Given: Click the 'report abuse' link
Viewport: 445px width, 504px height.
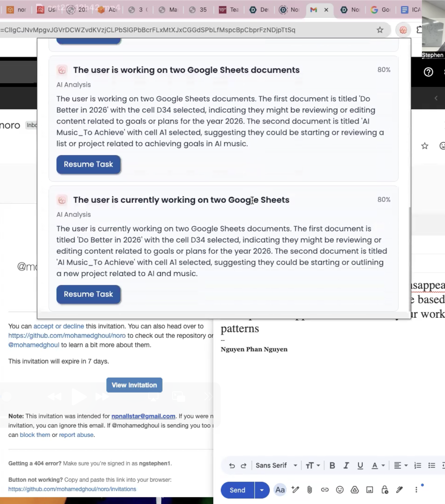Looking at the screenshot, I should point(76,435).
